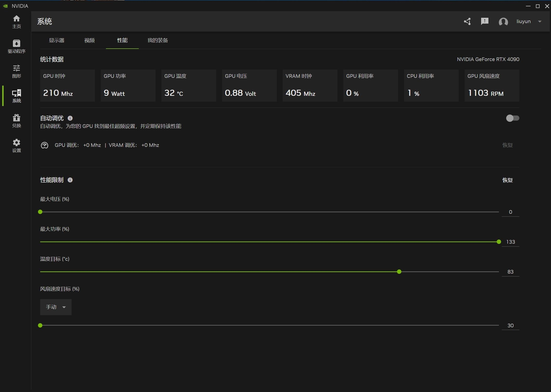The image size is (551, 392).
Task: Click the GPU 调优 +0 Mhz text
Action: click(x=78, y=145)
